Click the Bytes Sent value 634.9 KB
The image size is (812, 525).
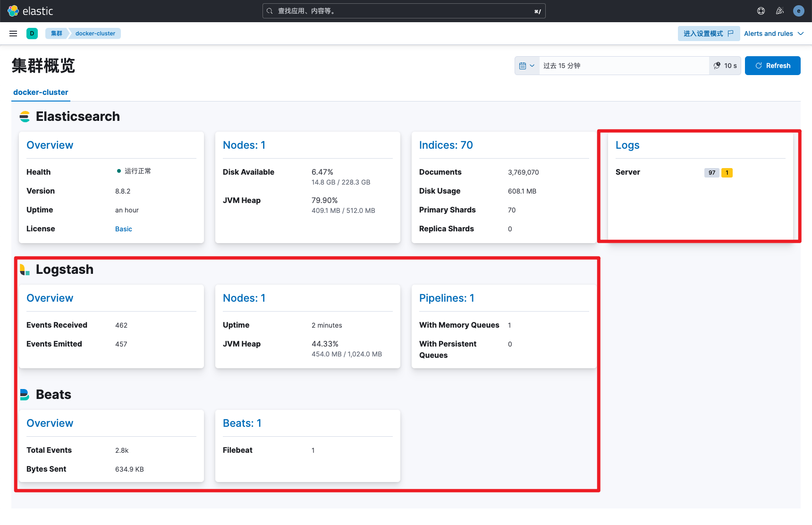point(129,469)
